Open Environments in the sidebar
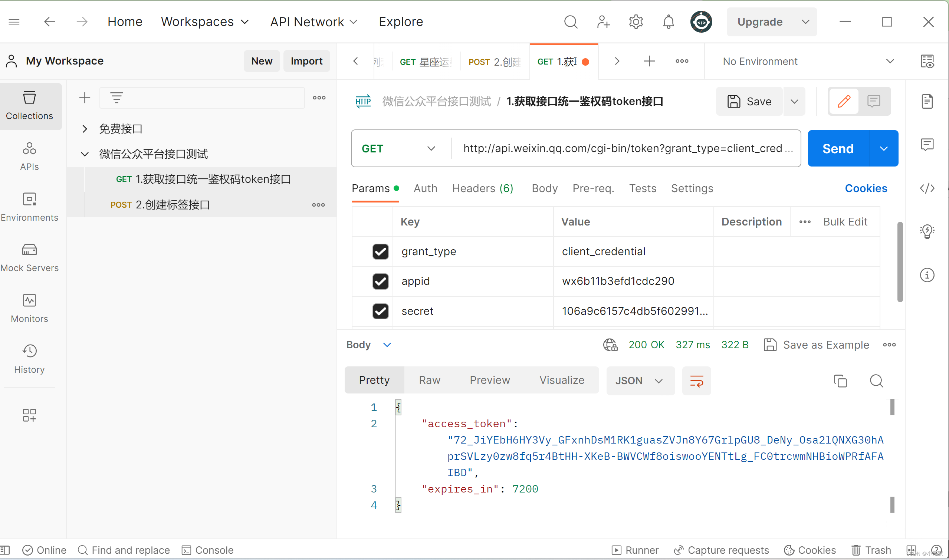This screenshot has width=949, height=560. point(29,208)
